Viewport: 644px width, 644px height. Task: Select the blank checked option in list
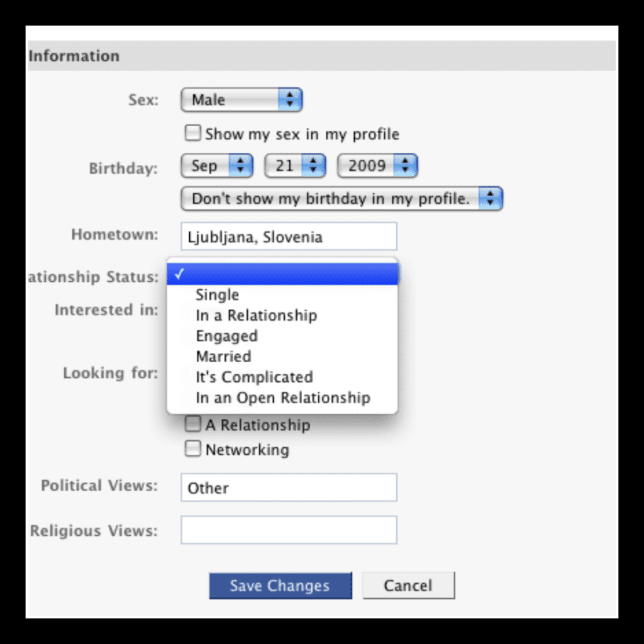coord(282,274)
